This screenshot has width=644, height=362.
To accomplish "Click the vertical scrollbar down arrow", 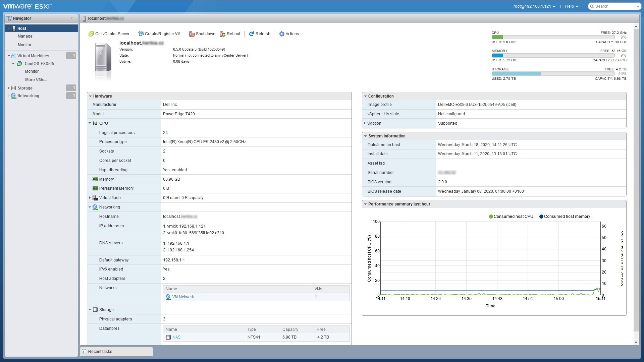I will [636, 342].
